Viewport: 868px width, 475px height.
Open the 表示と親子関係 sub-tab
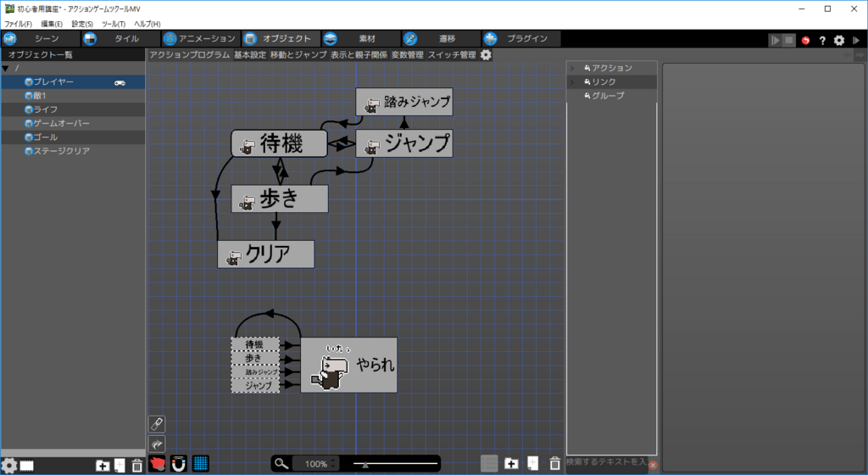click(x=359, y=55)
